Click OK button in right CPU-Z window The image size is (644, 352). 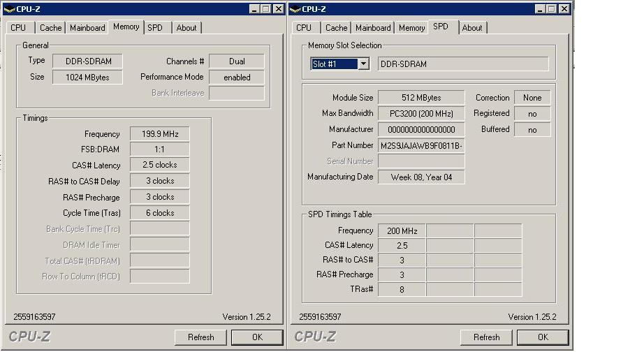point(543,337)
